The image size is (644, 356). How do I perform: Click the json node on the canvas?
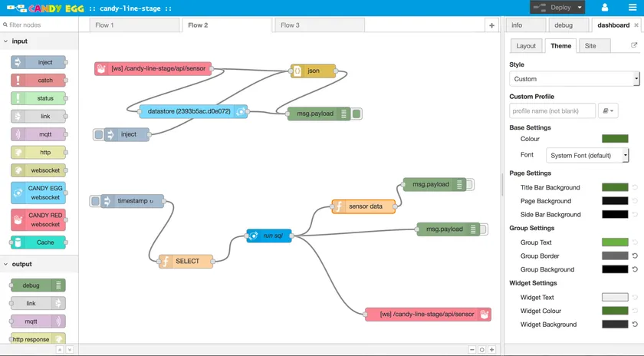point(313,71)
